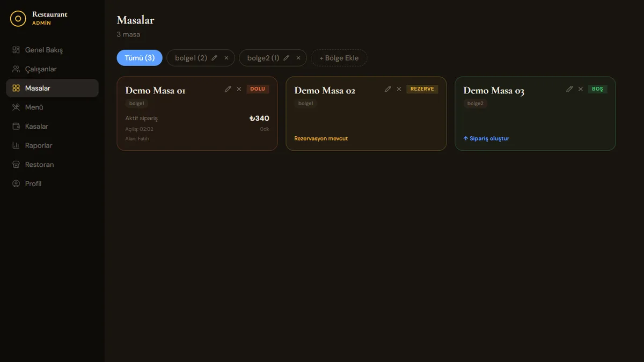Click the Restoran store icon
This screenshot has width=644, height=362.
[x=16, y=165]
